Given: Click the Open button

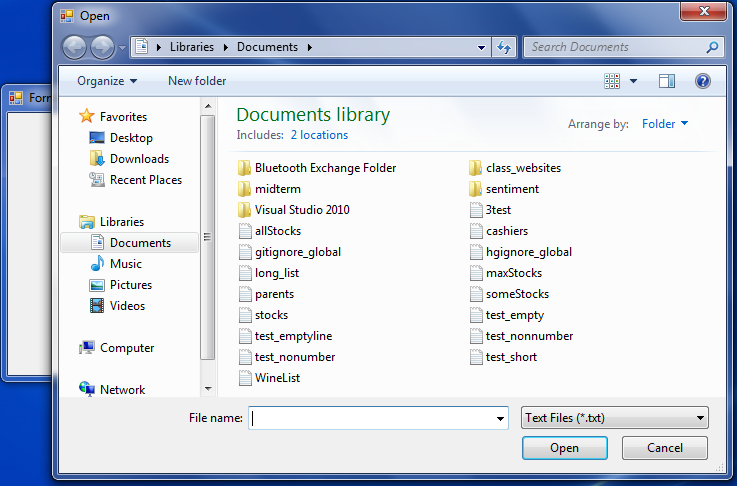Looking at the screenshot, I should pyautogui.click(x=565, y=448).
